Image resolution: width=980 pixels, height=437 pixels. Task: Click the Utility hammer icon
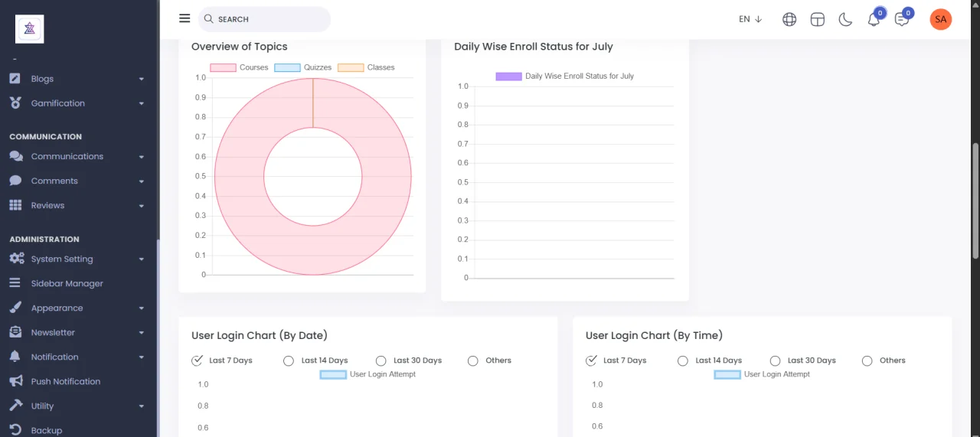(15, 406)
